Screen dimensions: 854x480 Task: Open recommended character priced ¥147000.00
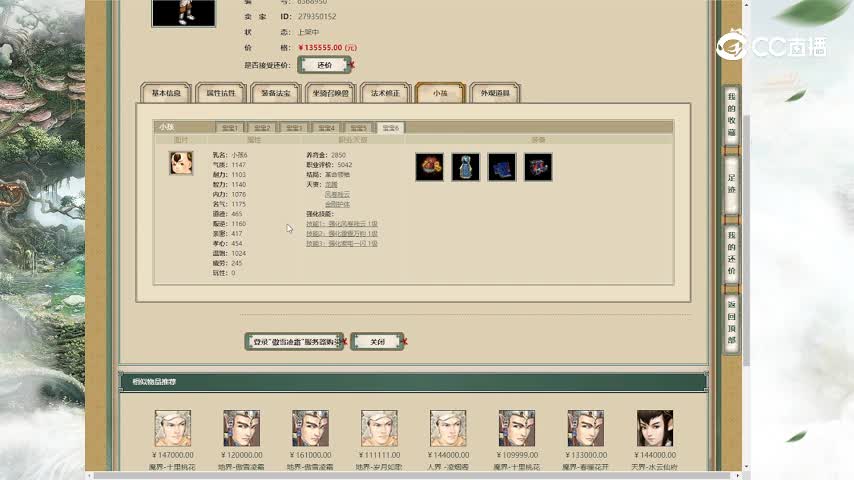tap(173, 429)
